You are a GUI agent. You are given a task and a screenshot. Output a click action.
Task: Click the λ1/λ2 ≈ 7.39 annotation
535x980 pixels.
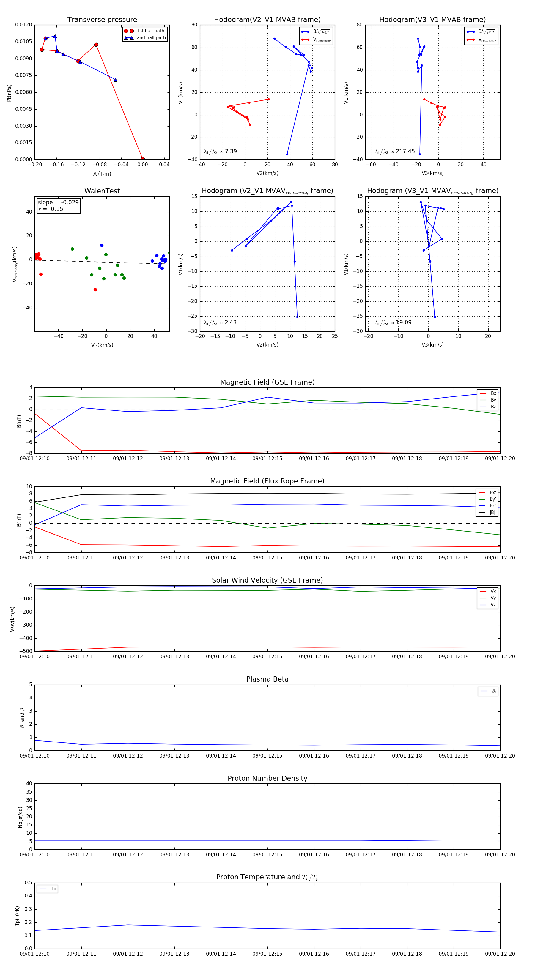[220, 151]
